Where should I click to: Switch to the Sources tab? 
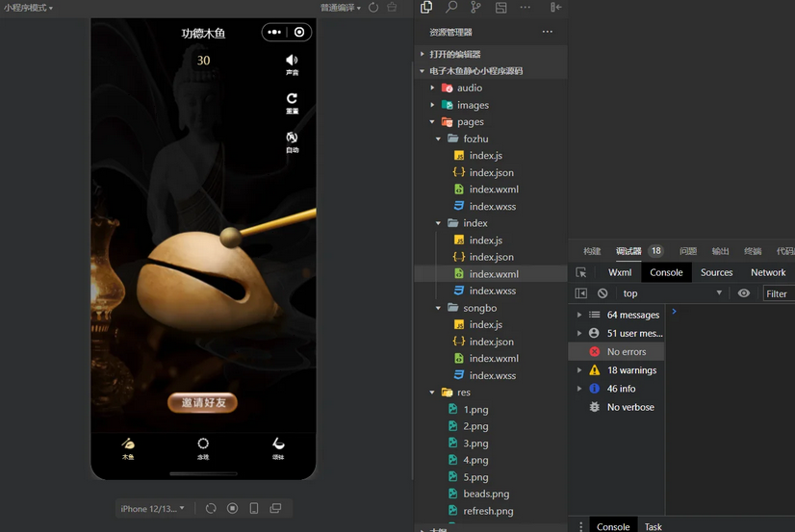point(716,272)
